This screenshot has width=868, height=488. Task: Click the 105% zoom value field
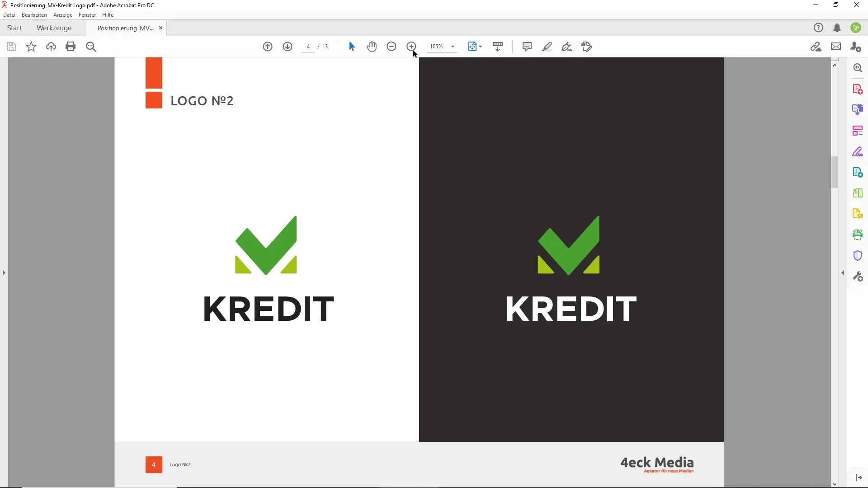click(x=436, y=47)
